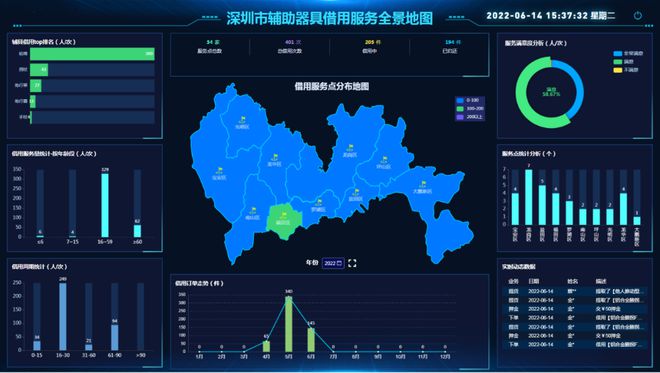Click the 31-60 cycle bar valued 21

point(88,347)
